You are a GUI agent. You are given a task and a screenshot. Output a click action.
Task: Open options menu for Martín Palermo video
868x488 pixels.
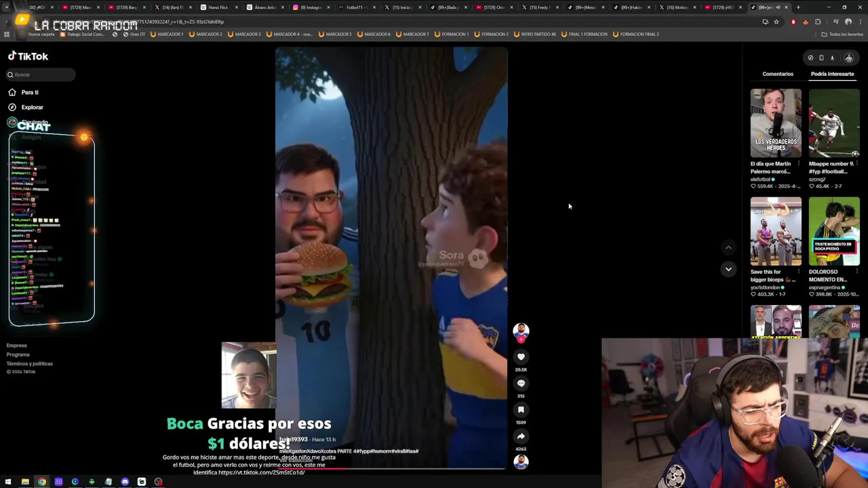[798, 163]
